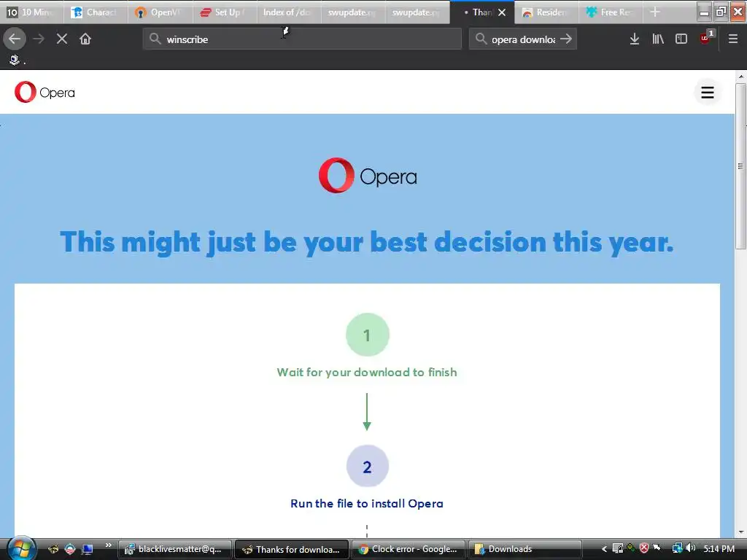
Task: Switch to the 10 Minute tab
Action: 31,12
